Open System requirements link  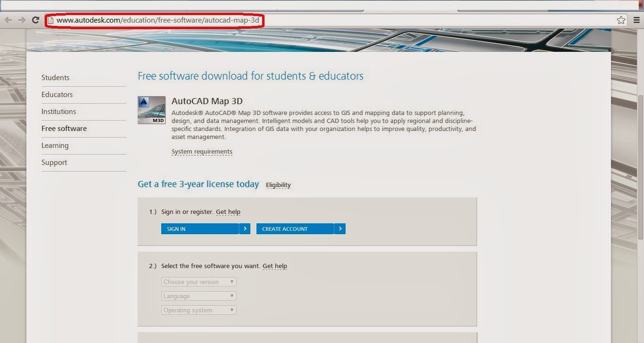tap(202, 151)
